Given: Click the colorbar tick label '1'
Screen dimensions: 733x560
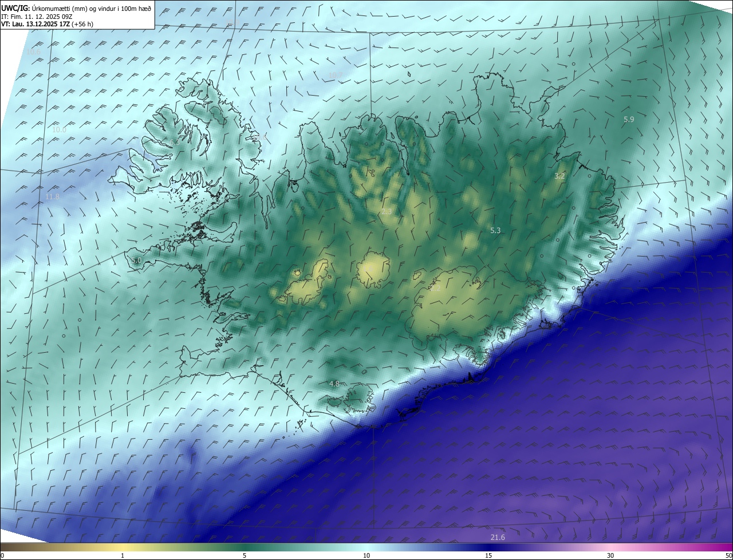Looking at the screenshot, I should pyautogui.click(x=123, y=555).
